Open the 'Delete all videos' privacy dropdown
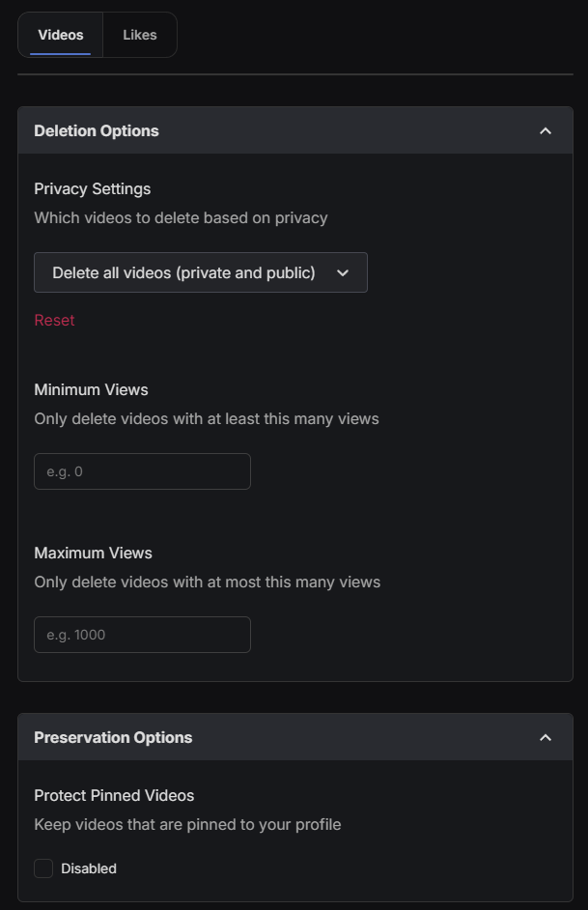588x910 pixels. (x=200, y=272)
